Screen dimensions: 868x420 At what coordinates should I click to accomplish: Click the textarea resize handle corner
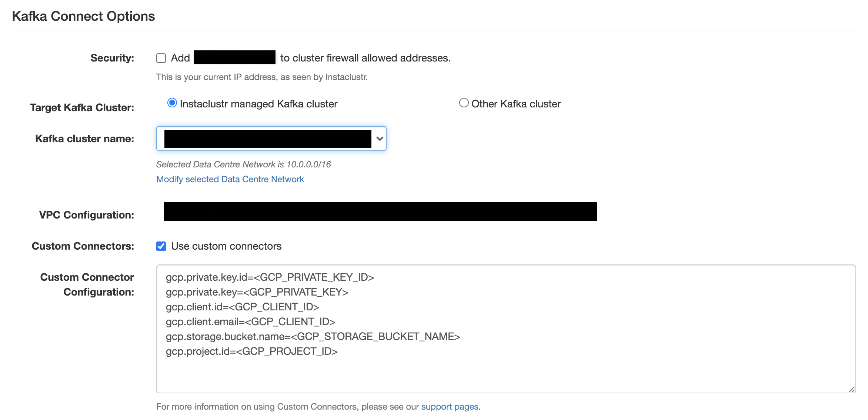[852, 389]
